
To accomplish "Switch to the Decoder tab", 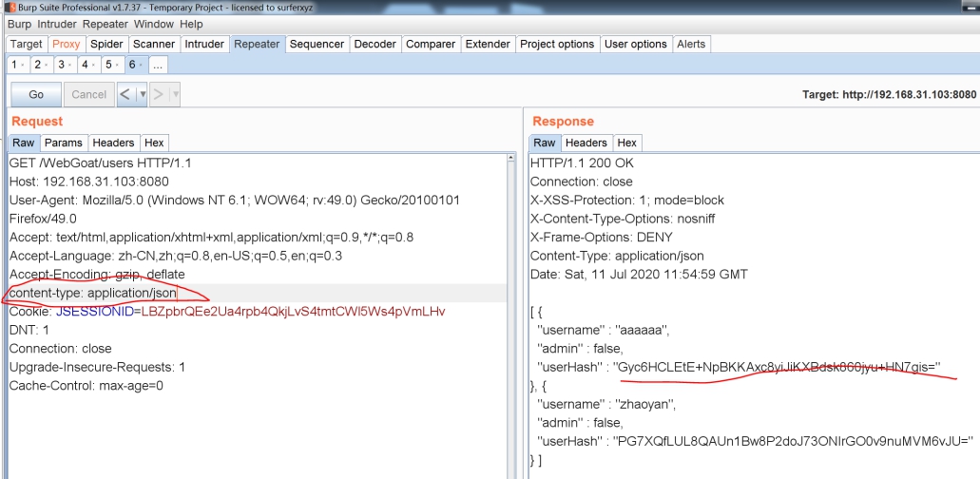I will pos(375,45).
